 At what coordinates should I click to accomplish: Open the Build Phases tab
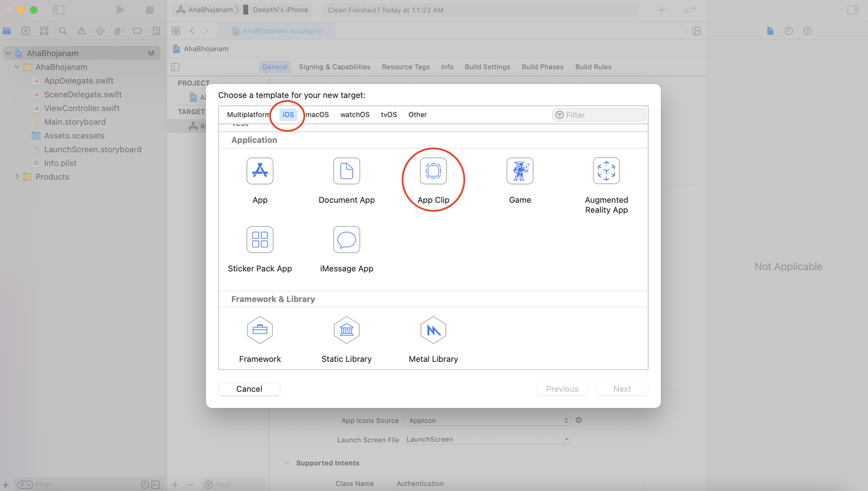542,67
